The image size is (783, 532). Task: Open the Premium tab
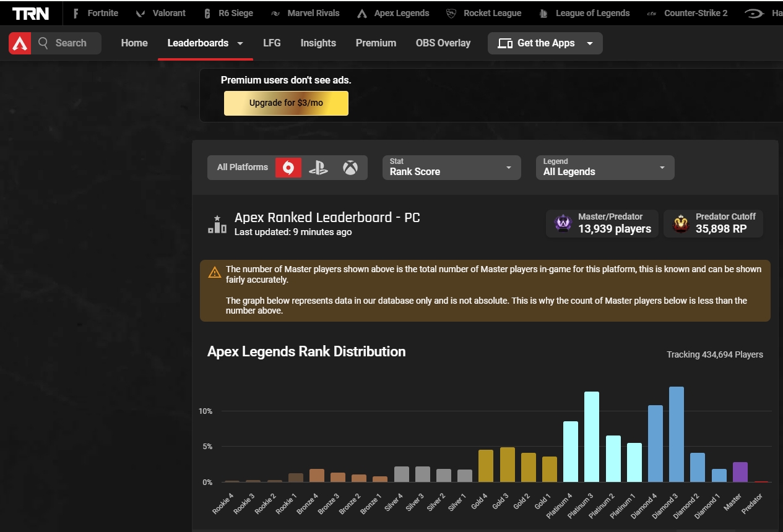click(376, 43)
